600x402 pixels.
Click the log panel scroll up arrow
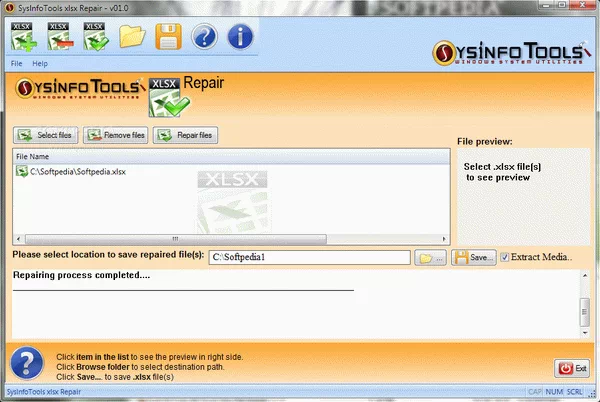585,275
